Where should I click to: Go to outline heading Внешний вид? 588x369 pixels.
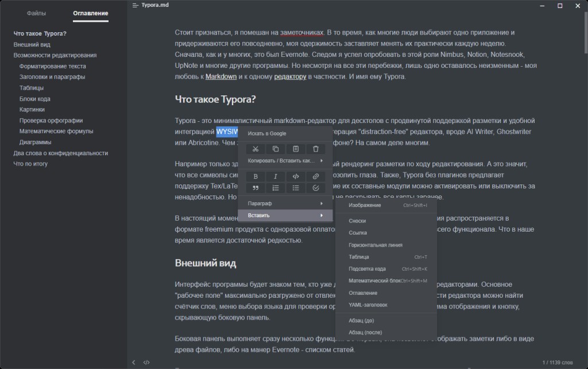coord(32,44)
